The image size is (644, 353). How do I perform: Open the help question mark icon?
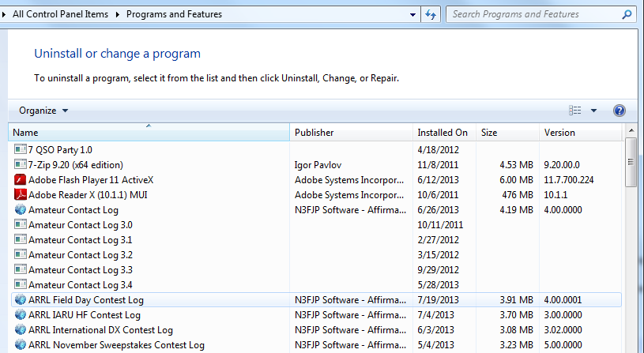[x=620, y=111]
